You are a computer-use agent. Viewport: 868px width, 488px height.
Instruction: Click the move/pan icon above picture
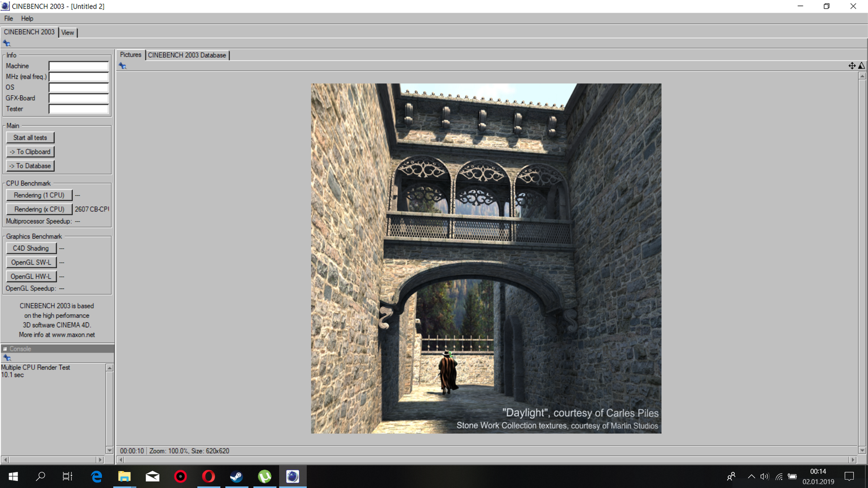click(x=852, y=66)
